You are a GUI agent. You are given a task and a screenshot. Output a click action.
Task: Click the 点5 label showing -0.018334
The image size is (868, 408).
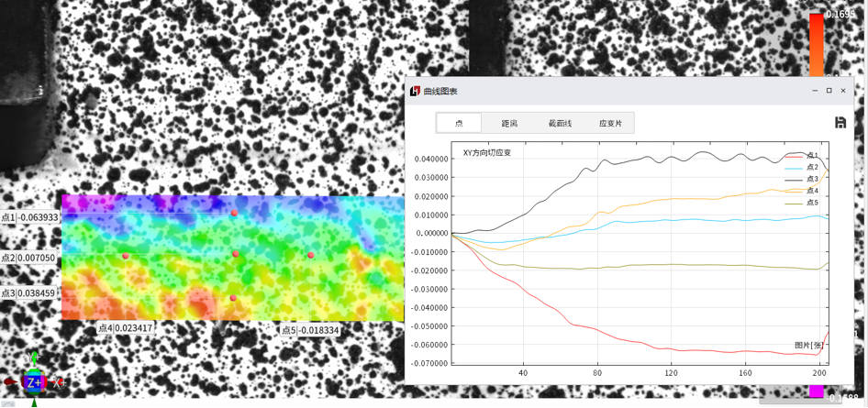coord(310,330)
